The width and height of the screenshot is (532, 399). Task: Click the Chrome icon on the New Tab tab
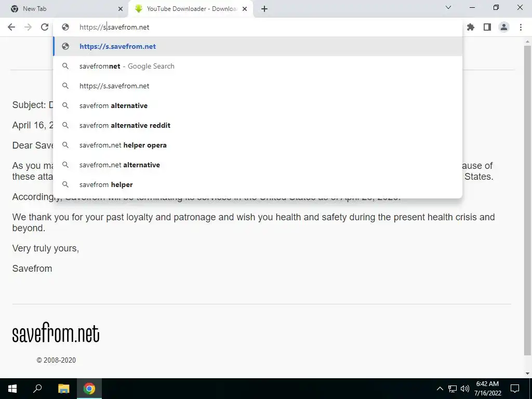(15, 9)
